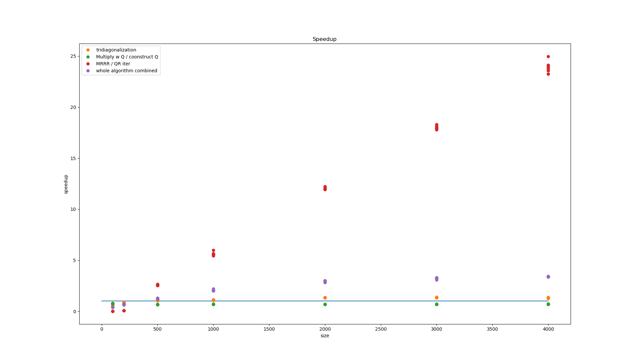Click red point cluster at size 3000
The image size is (634, 364).
click(x=437, y=127)
